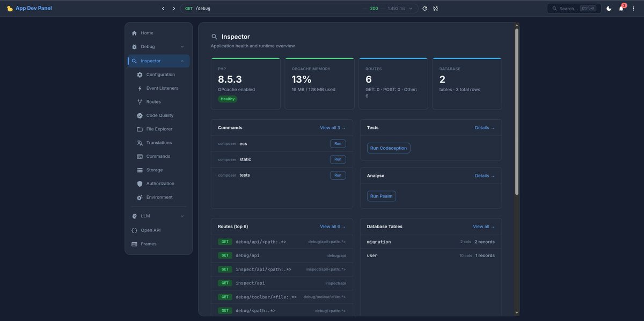Go forward using the right arrow
The height and width of the screenshot is (321, 644).
pos(174,9)
